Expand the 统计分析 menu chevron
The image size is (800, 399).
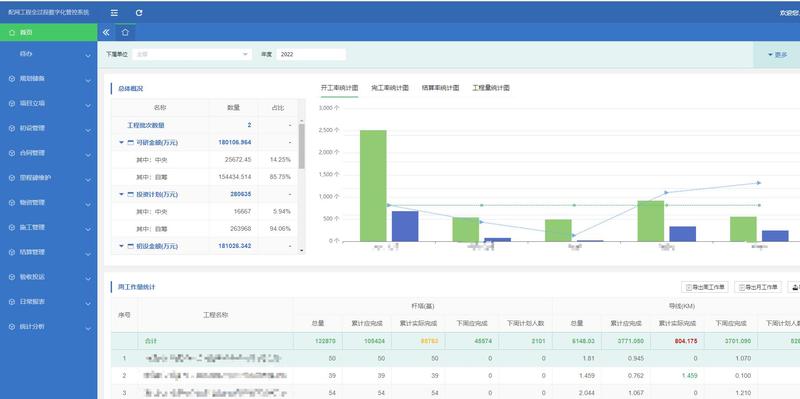tap(88, 328)
